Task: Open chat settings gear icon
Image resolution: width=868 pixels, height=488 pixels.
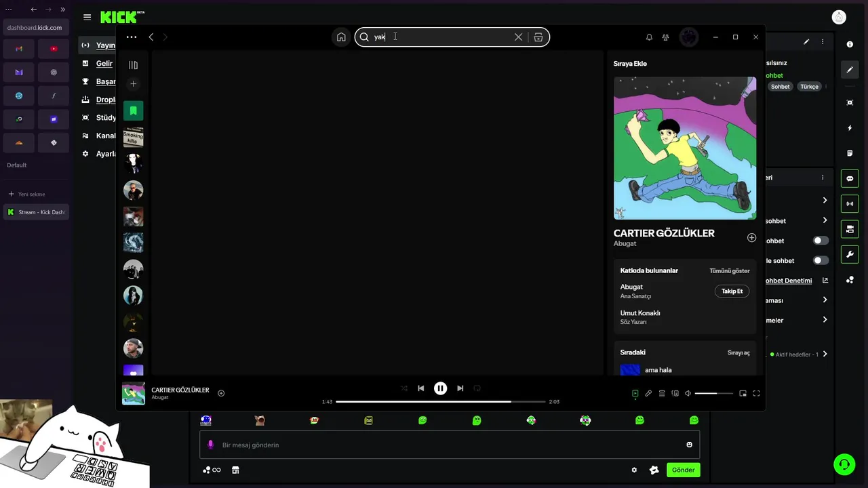Action: [x=634, y=470]
